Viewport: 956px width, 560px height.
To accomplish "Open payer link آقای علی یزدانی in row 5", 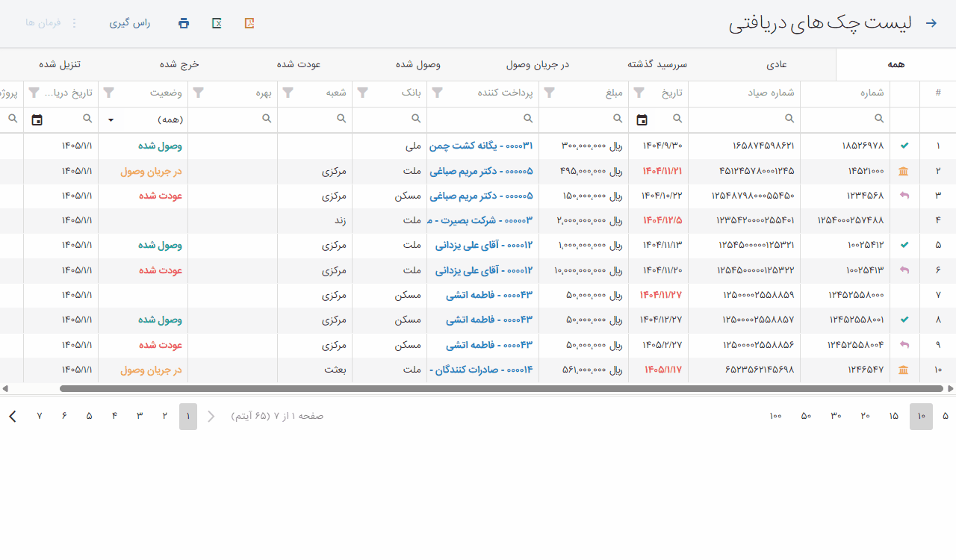I will pos(484,245).
